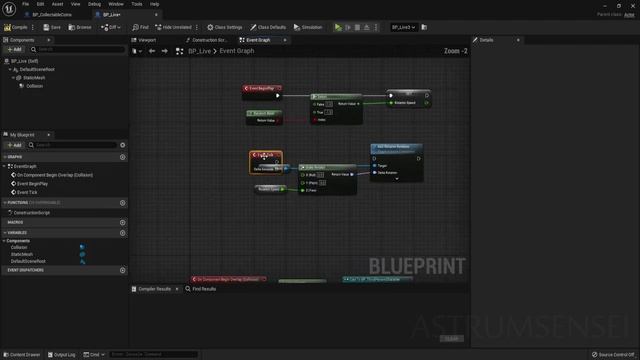Select the StaticMesh component in the tree
The width and height of the screenshot is (640, 360).
(34, 78)
